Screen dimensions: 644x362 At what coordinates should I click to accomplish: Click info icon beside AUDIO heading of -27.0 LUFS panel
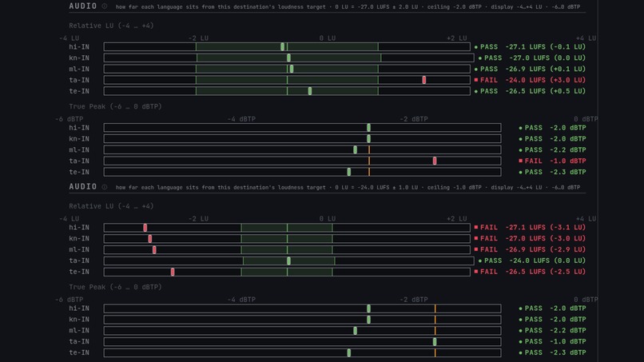[105, 6]
